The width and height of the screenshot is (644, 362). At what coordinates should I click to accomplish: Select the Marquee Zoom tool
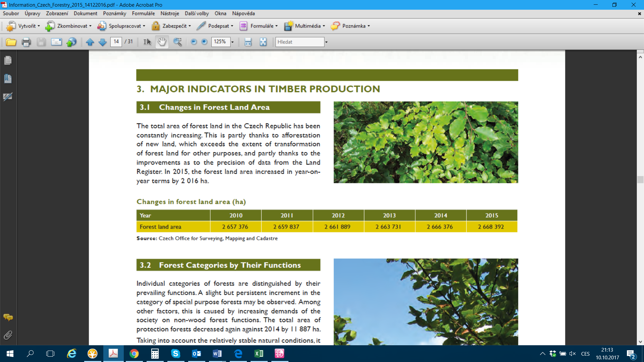pyautogui.click(x=177, y=42)
